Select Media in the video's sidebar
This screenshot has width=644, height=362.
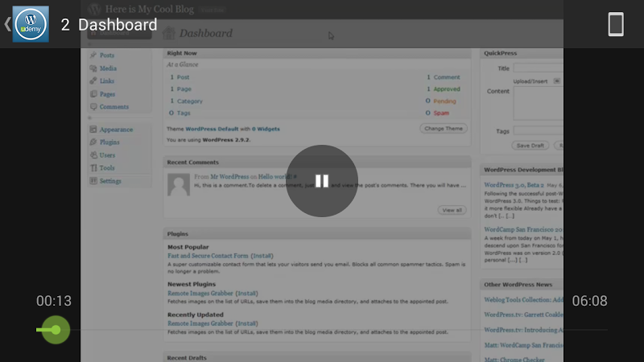[108, 68]
